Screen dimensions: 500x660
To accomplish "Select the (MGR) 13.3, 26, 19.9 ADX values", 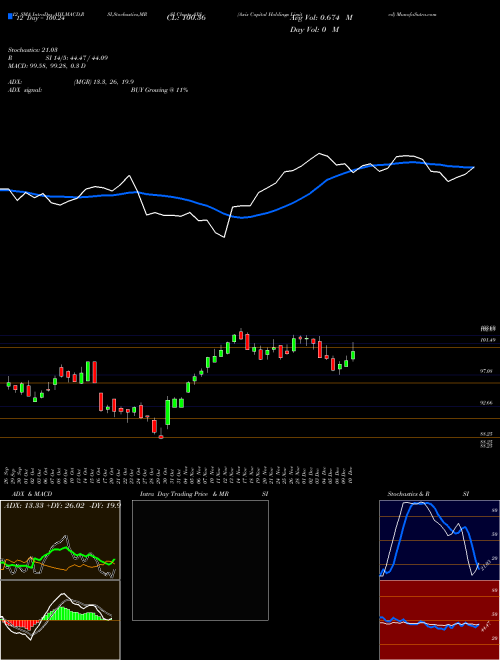I will point(104,82).
